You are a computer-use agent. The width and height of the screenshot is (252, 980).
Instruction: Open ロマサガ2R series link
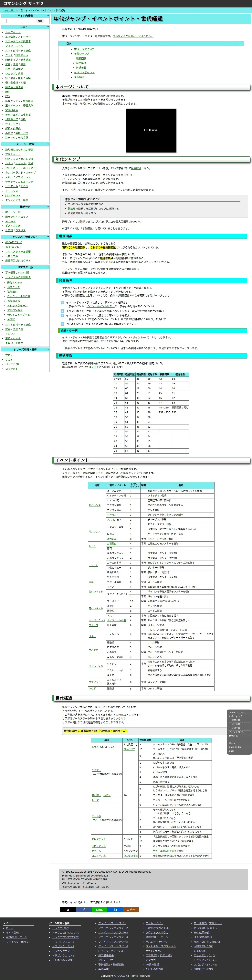[12, 364]
